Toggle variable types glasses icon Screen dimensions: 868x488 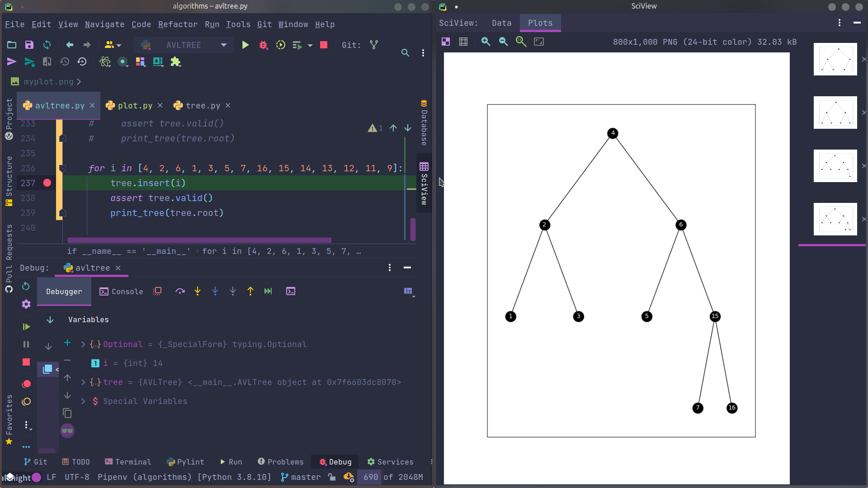point(67,431)
